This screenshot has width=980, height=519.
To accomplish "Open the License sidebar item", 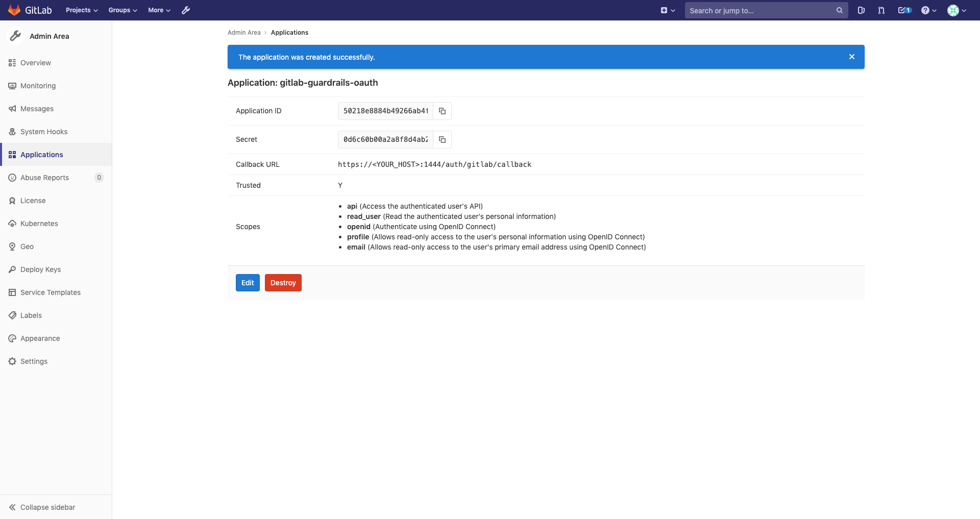I will 56,201.
